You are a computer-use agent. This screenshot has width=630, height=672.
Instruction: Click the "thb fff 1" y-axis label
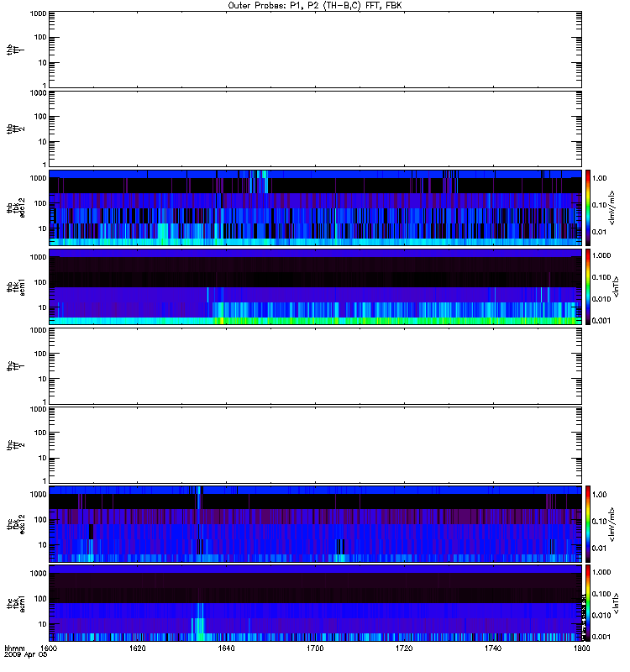[x=15, y=50]
